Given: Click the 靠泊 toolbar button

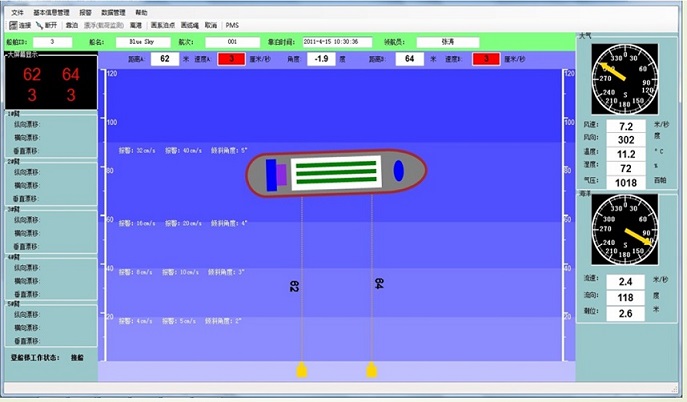Looking at the screenshot, I should [x=72, y=24].
